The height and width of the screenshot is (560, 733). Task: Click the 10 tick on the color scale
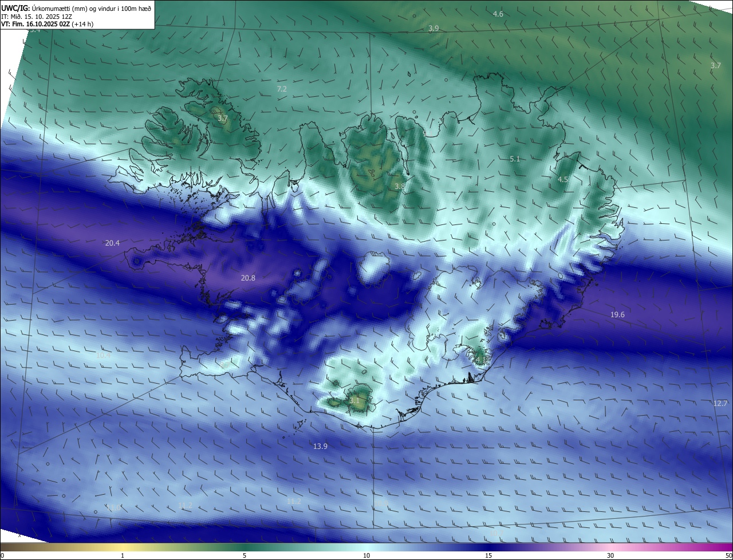click(366, 555)
